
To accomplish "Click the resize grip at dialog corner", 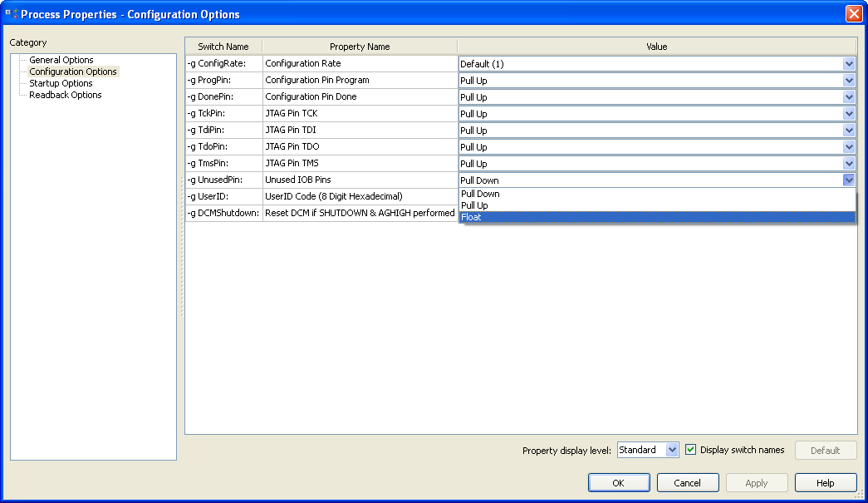I will (x=859, y=495).
